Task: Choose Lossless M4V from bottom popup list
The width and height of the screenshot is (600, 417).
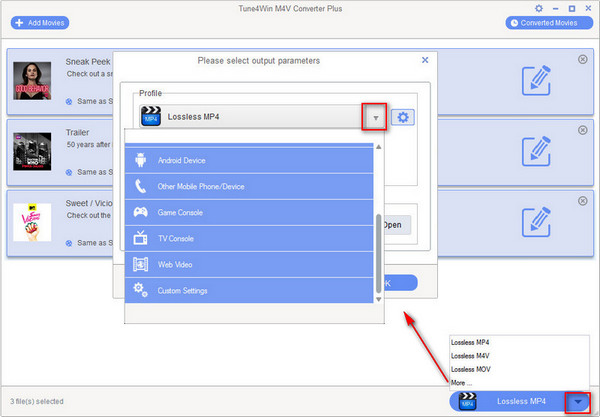Action: coord(470,356)
